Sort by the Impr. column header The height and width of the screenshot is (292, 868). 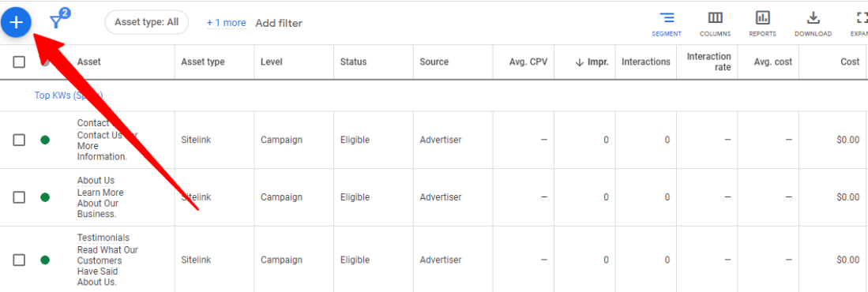pyautogui.click(x=592, y=62)
